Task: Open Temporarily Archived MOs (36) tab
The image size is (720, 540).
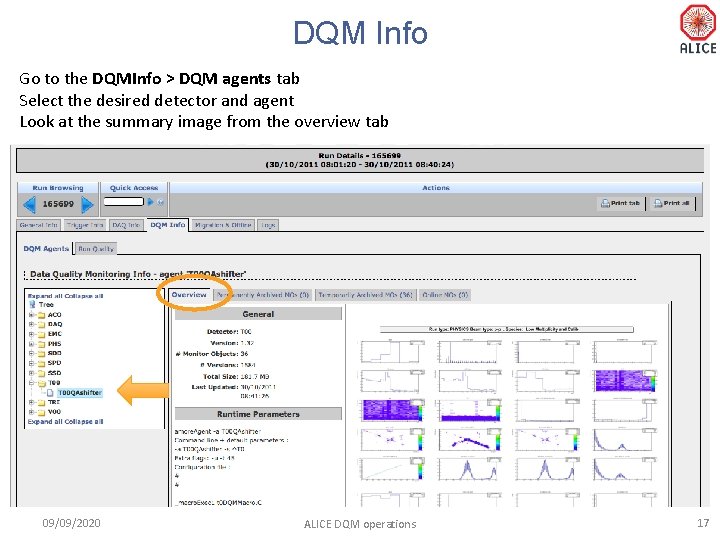Action: click(366, 295)
